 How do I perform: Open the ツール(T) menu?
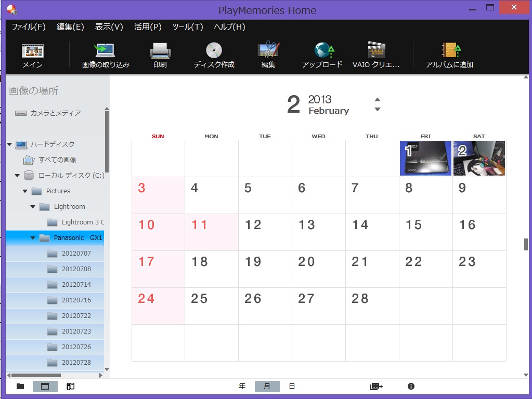(188, 27)
